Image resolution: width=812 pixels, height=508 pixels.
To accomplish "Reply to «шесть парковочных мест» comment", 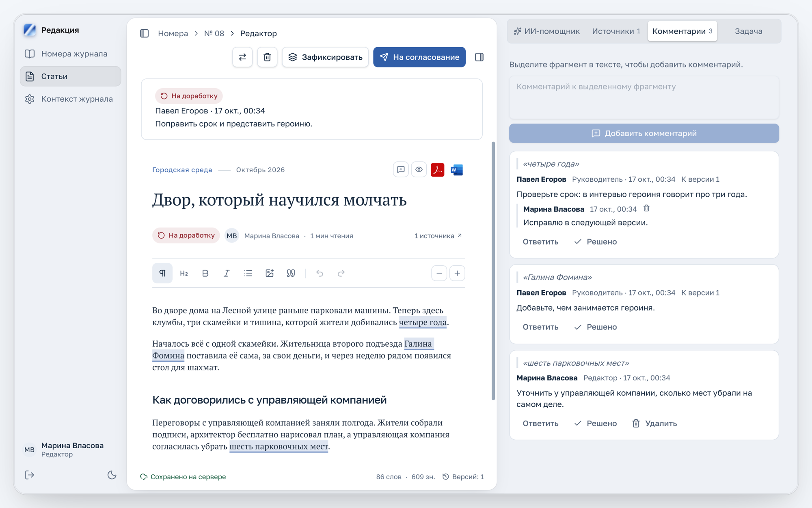I will point(540,423).
